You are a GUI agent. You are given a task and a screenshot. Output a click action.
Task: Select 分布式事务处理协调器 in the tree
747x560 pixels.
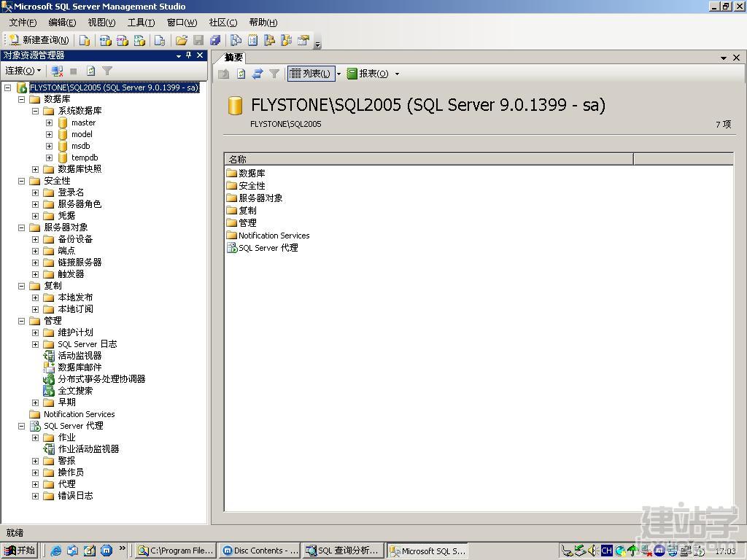[x=101, y=379]
